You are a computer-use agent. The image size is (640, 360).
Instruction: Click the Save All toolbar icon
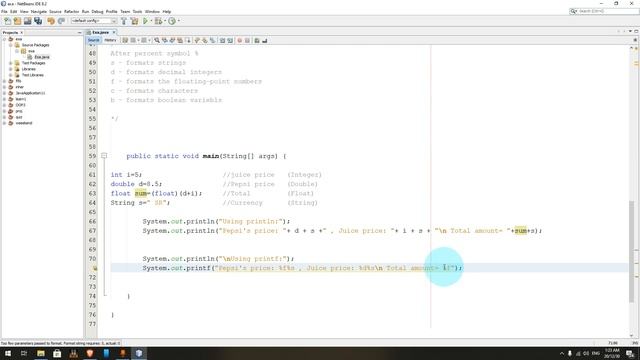pyautogui.click(x=38, y=21)
